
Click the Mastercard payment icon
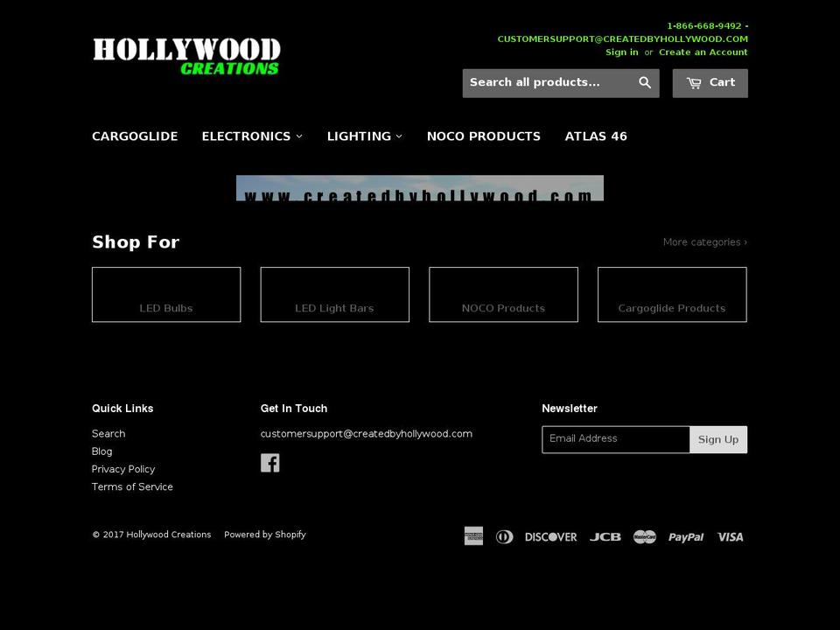pyautogui.click(x=645, y=536)
